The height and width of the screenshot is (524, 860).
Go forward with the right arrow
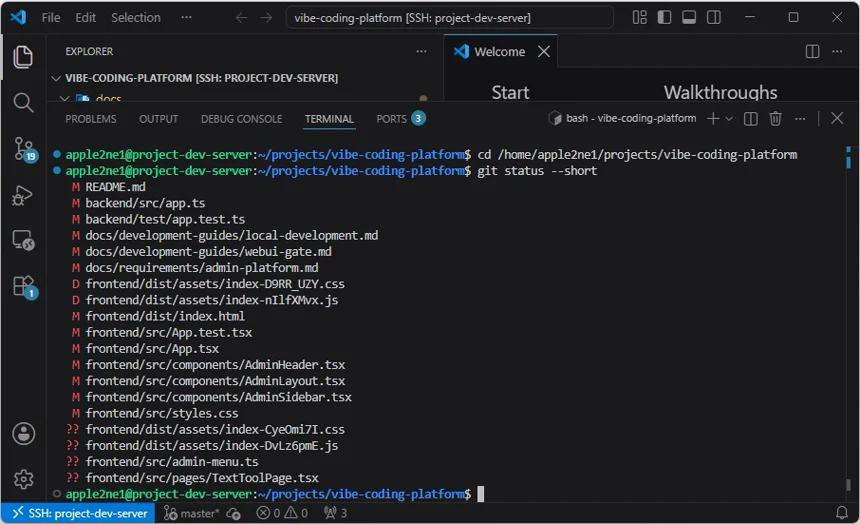(266, 18)
